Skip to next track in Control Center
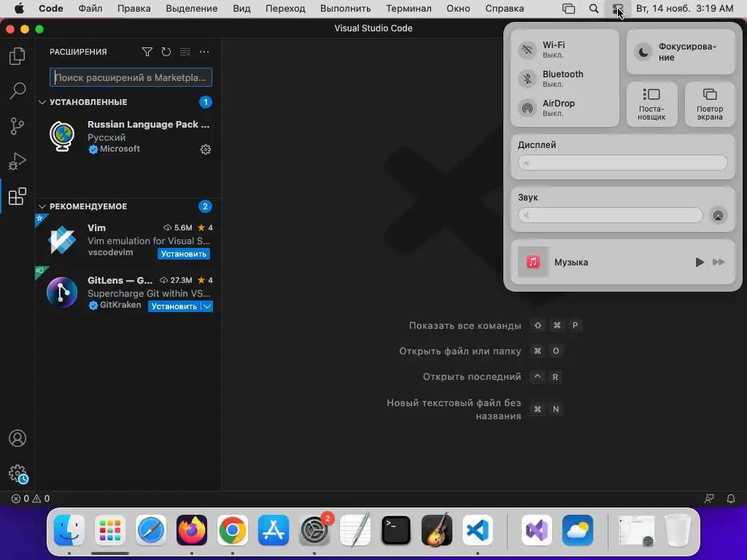This screenshot has height=560, width=747. pos(719,262)
